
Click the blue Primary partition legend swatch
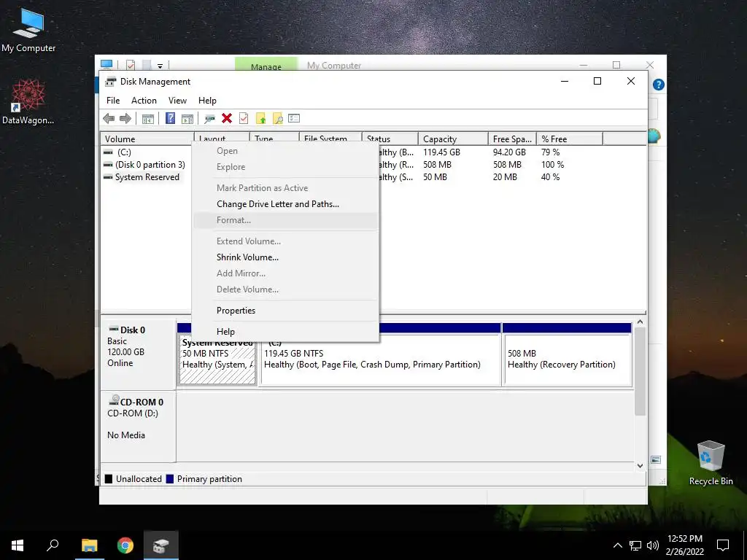pyautogui.click(x=169, y=479)
